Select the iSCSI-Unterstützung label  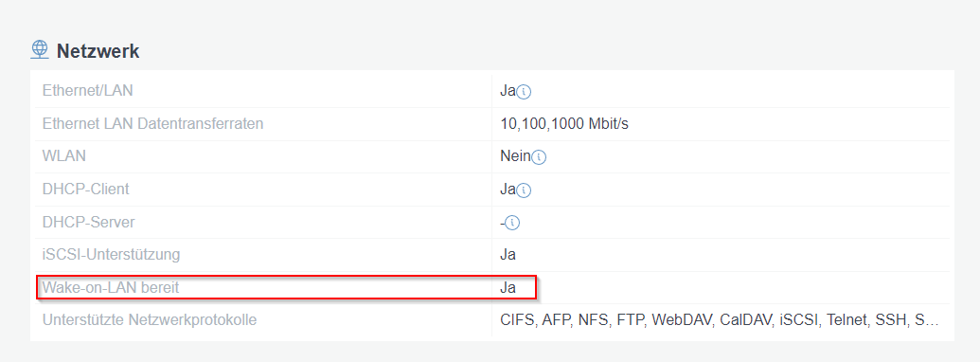[111, 255]
